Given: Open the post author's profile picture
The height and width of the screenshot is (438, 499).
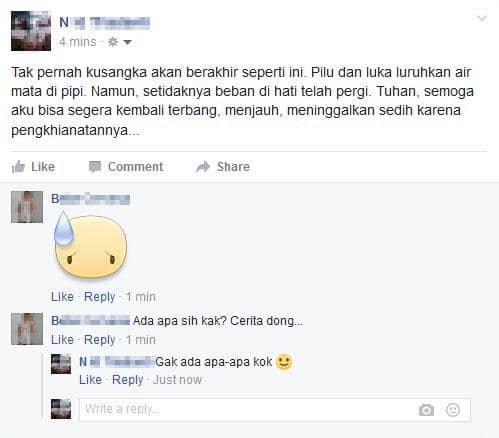Looking at the screenshot, I should (31, 31).
